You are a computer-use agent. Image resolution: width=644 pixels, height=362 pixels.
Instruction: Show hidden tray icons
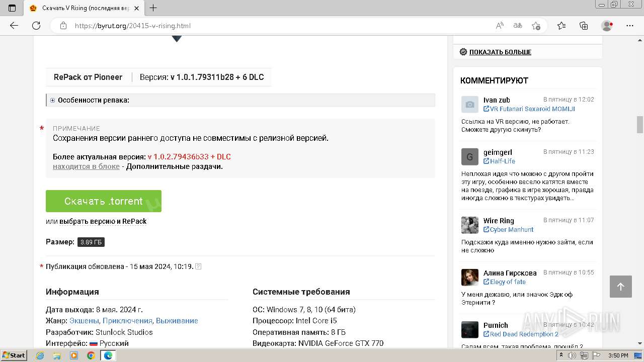tap(561, 355)
